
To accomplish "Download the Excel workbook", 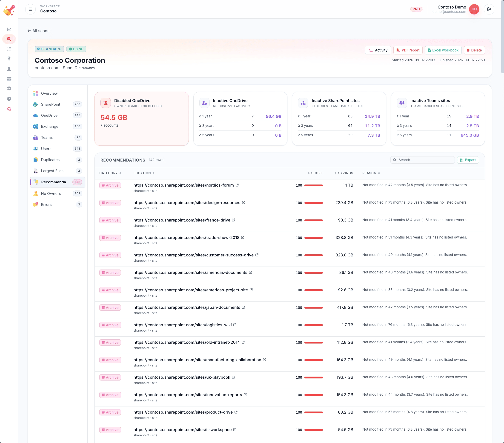I will coord(443,50).
